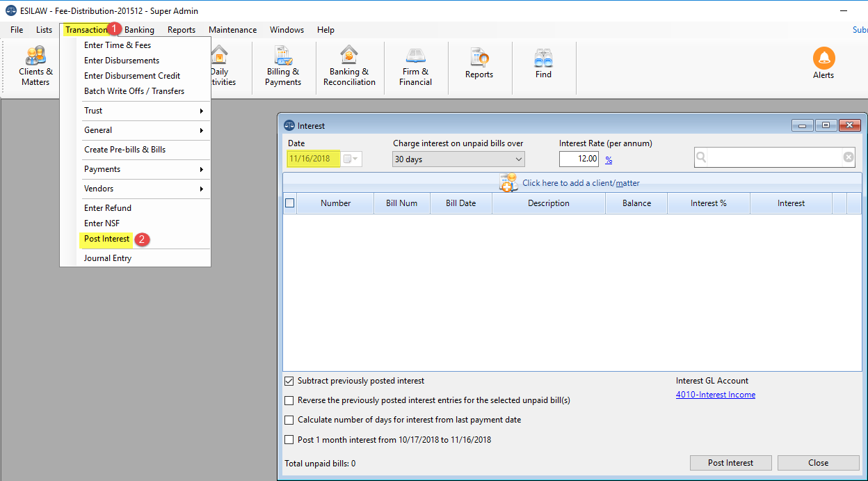
Task: Click the ESILAW application logo in the title bar
Action: click(x=11, y=10)
